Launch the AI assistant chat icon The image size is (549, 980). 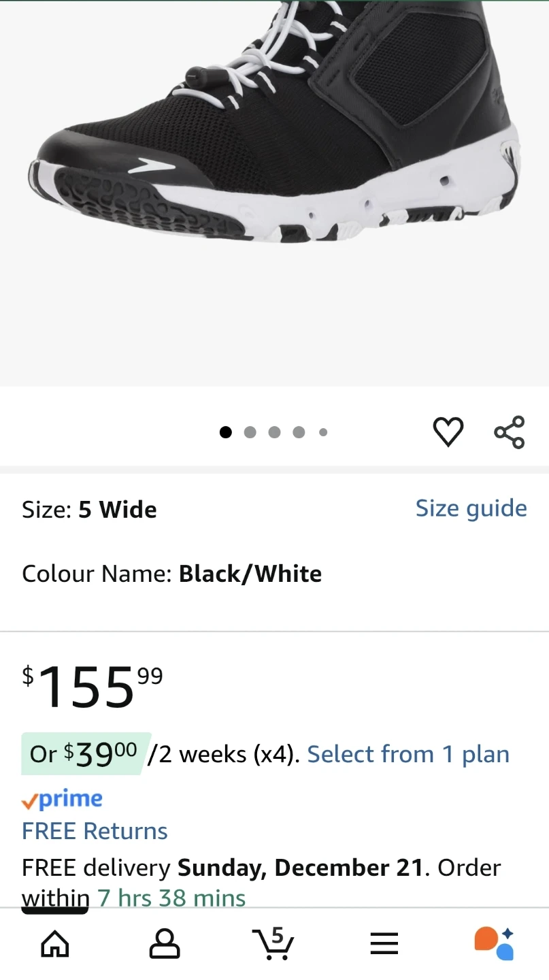point(494,943)
